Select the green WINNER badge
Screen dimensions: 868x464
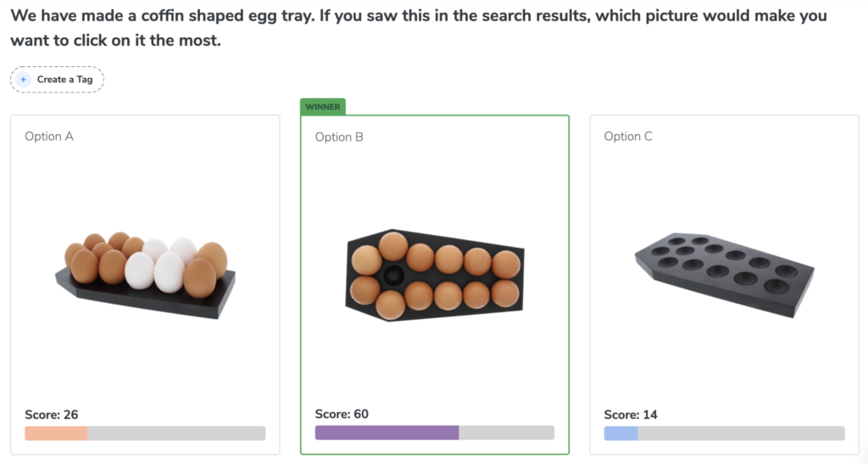click(x=322, y=107)
